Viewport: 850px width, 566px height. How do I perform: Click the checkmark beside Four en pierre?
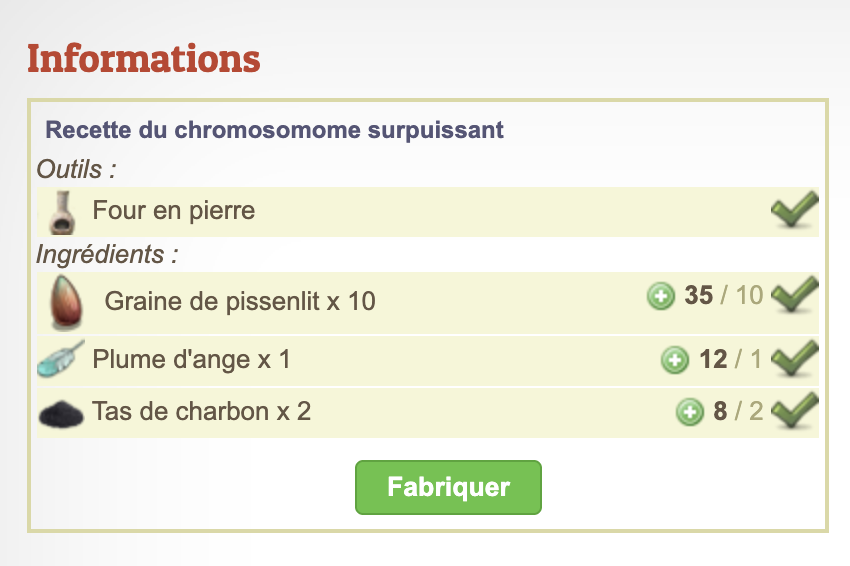[x=794, y=211]
